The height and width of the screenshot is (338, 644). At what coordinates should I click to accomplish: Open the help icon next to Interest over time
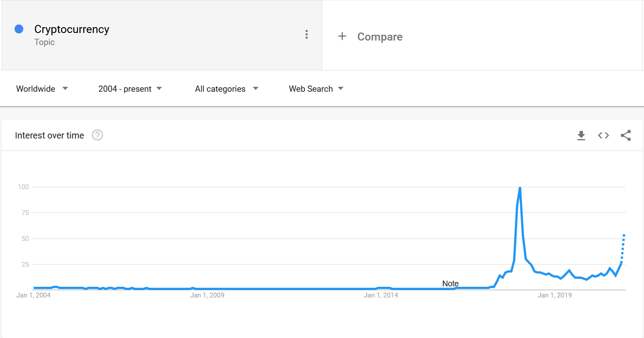click(97, 135)
